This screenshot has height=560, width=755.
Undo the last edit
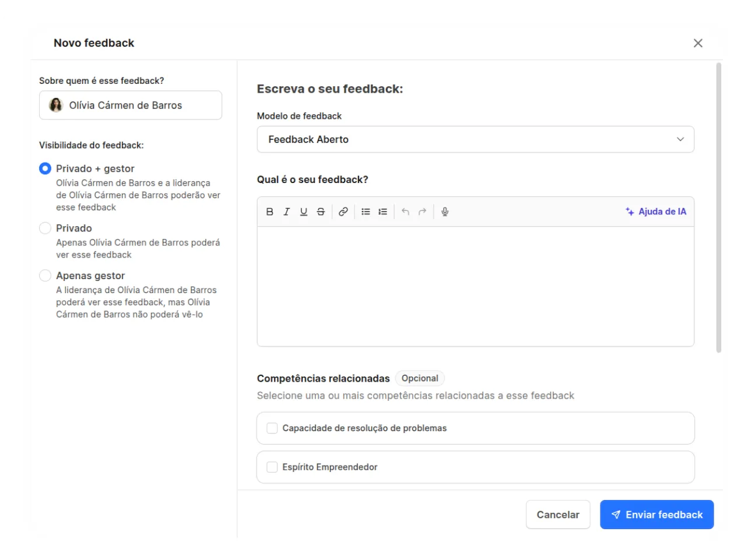(x=405, y=212)
